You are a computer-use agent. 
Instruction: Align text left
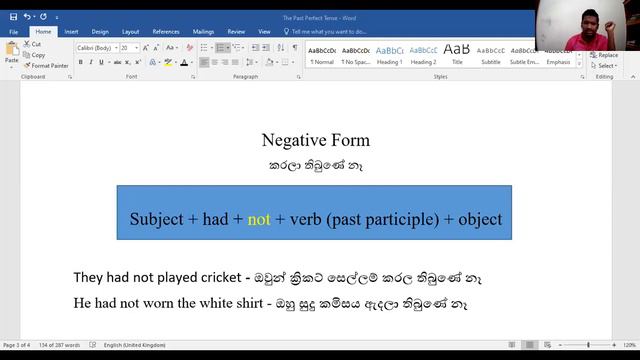point(204,62)
